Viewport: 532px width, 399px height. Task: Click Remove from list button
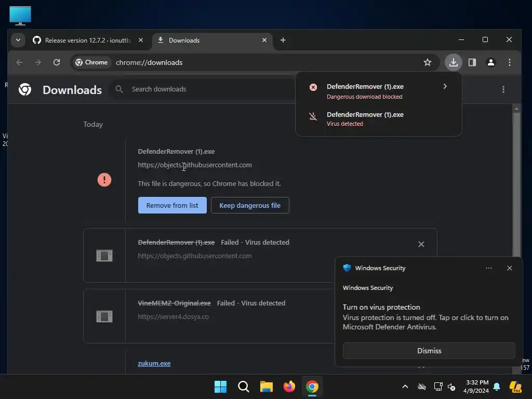click(172, 205)
